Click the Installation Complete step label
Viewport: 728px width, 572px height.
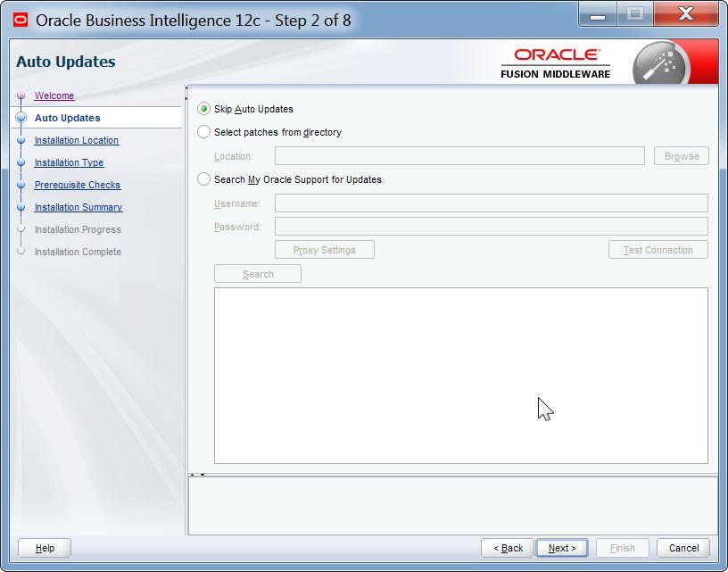click(x=78, y=252)
